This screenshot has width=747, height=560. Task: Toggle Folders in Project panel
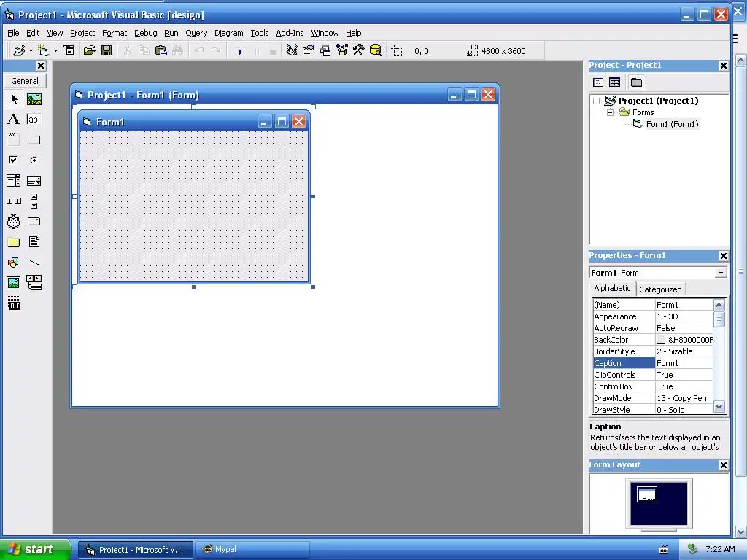pyautogui.click(x=636, y=82)
